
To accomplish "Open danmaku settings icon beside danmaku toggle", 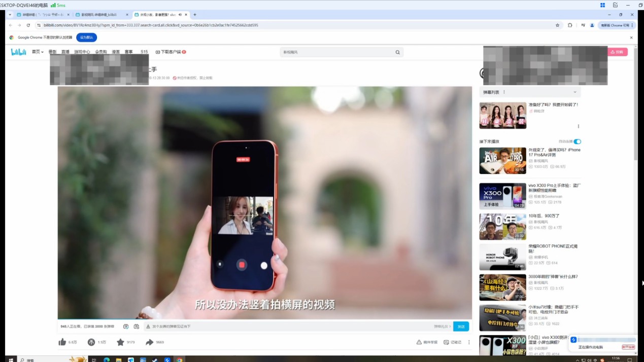I will 137,327.
